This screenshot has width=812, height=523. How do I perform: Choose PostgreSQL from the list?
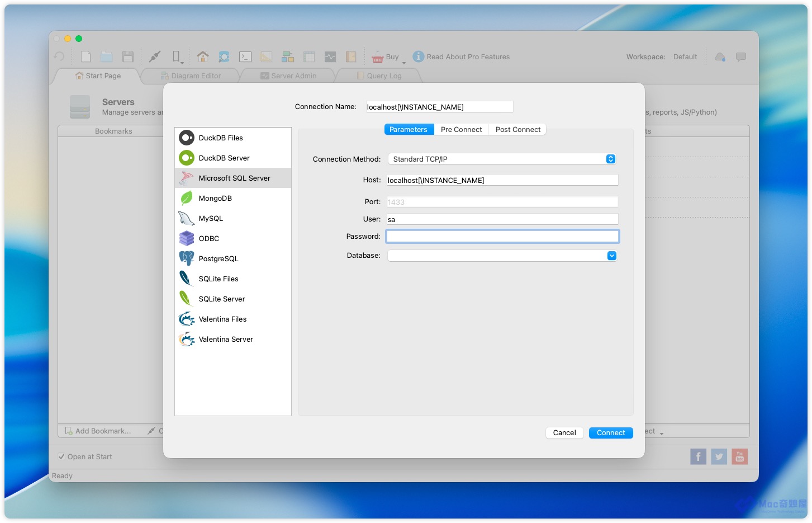(x=233, y=258)
